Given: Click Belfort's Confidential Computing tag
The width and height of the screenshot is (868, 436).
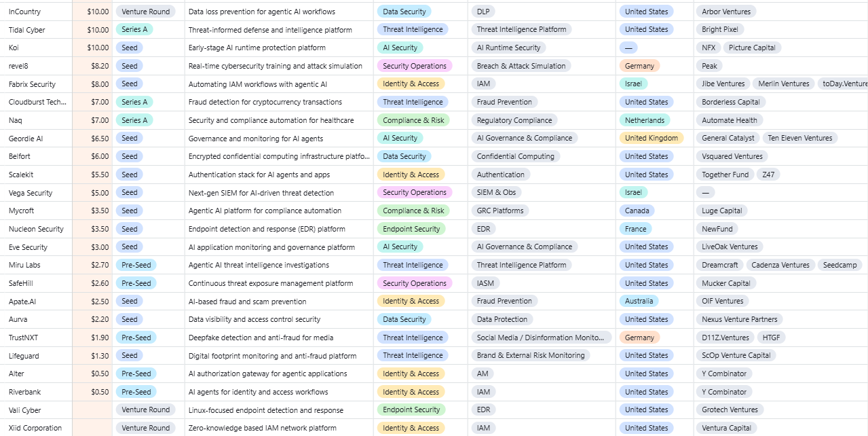Looking at the screenshot, I should point(516,156).
